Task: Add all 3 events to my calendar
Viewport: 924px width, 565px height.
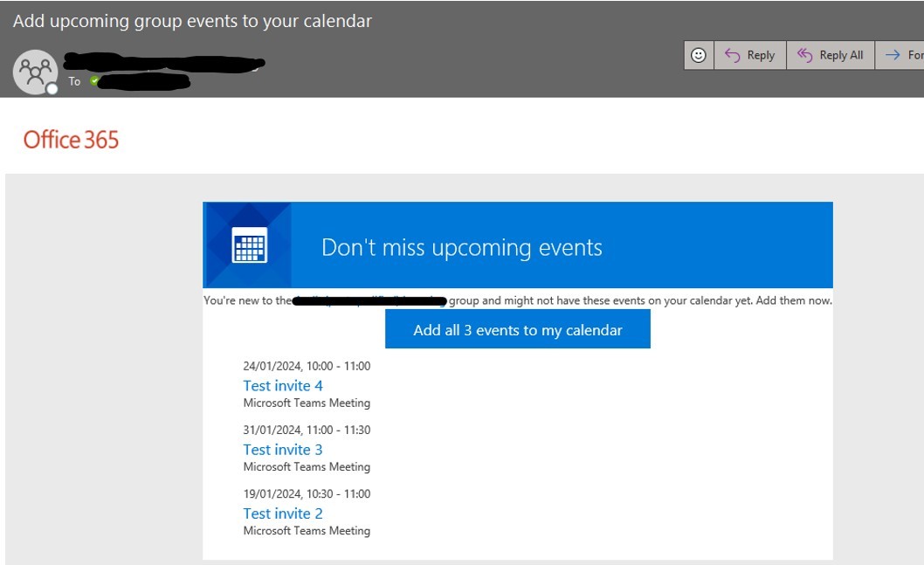Action: (x=517, y=329)
